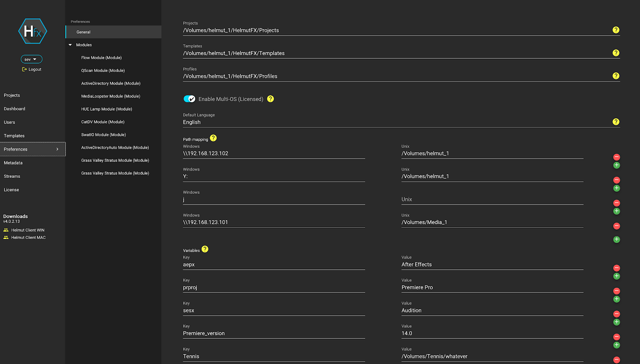Open help for Enable Multi-OS licensing

click(270, 99)
